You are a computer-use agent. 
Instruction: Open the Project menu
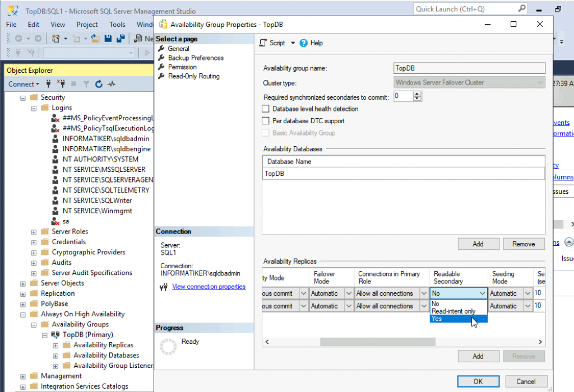87,25
